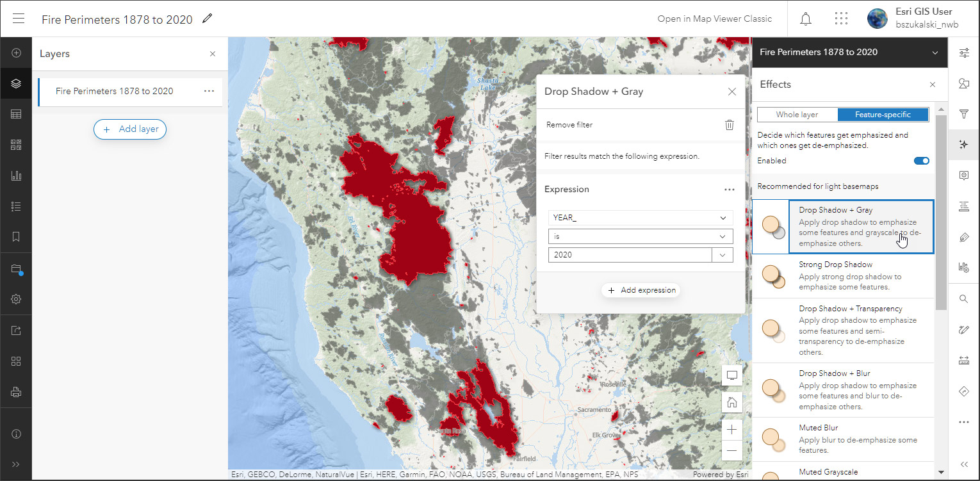Viewport: 980px width, 481px height.
Task: Open the Measure ruler icon in right toolbar
Action: click(x=964, y=361)
